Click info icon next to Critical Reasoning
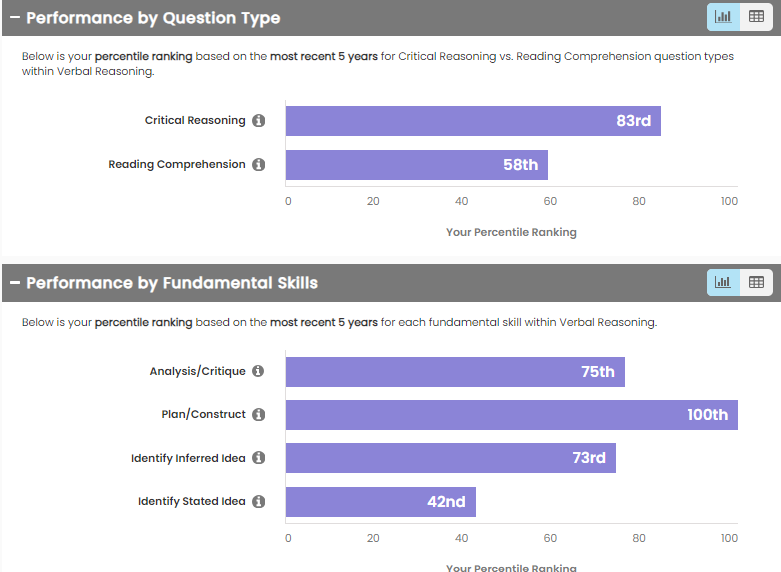 coord(259,121)
